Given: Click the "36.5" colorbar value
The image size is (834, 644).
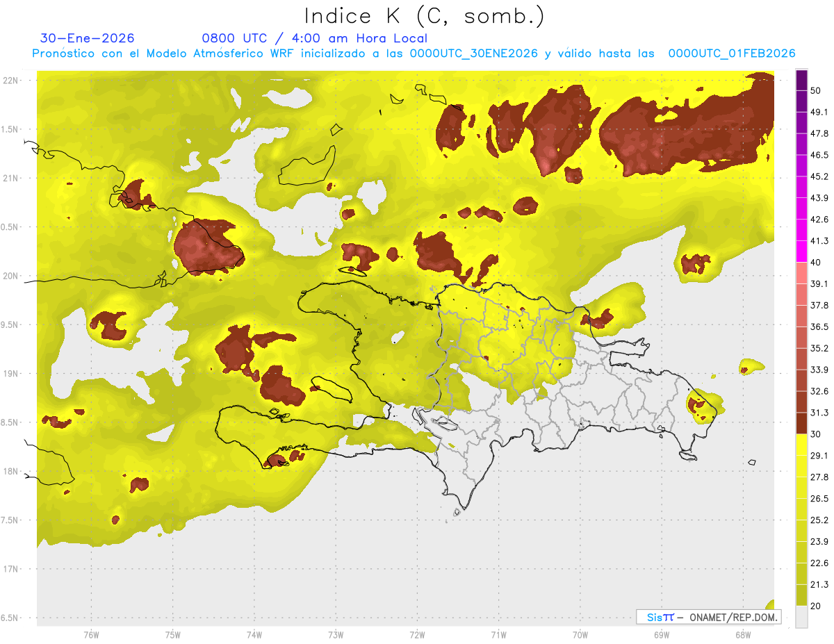Looking at the screenshot, I should pos(819,327).
